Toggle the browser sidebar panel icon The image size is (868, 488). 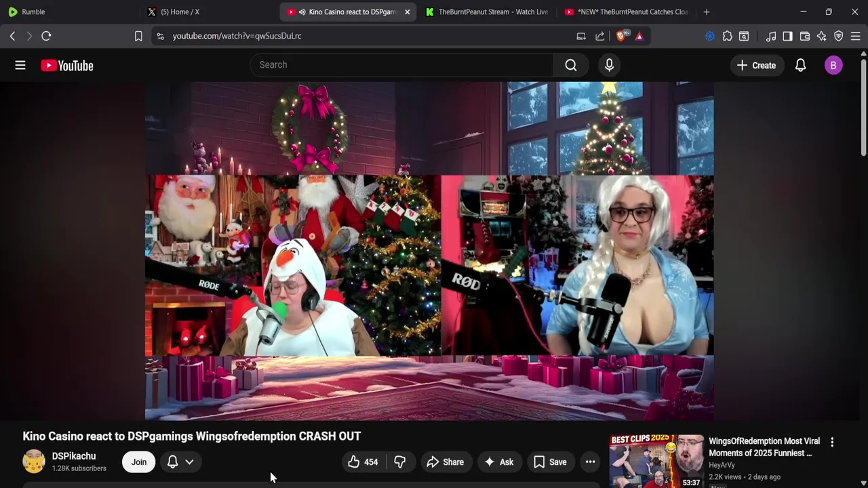click(x=787, y=36)
